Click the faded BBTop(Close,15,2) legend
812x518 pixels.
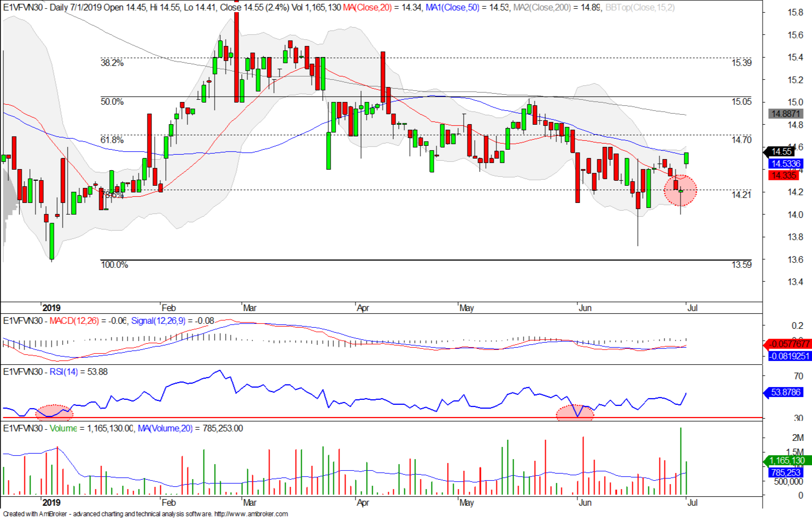point(640,8)
